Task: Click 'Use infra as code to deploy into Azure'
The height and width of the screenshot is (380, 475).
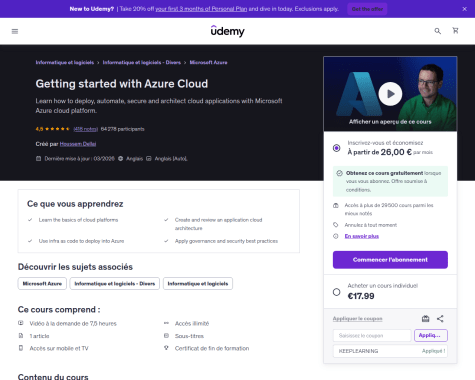Action: pos(81,241)
